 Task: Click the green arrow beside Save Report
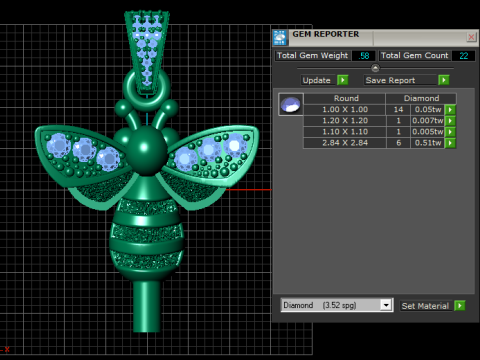444,80
